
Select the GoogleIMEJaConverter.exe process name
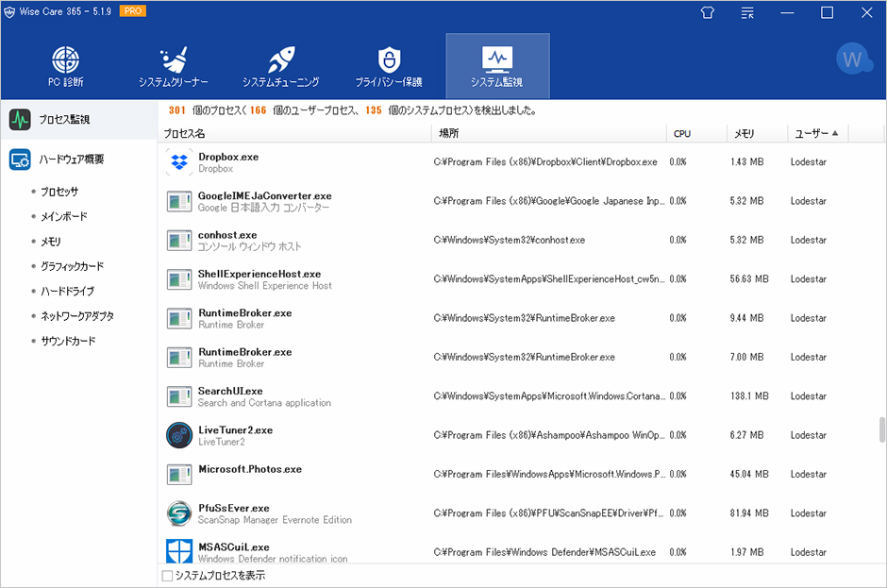[x=265, y=195]
